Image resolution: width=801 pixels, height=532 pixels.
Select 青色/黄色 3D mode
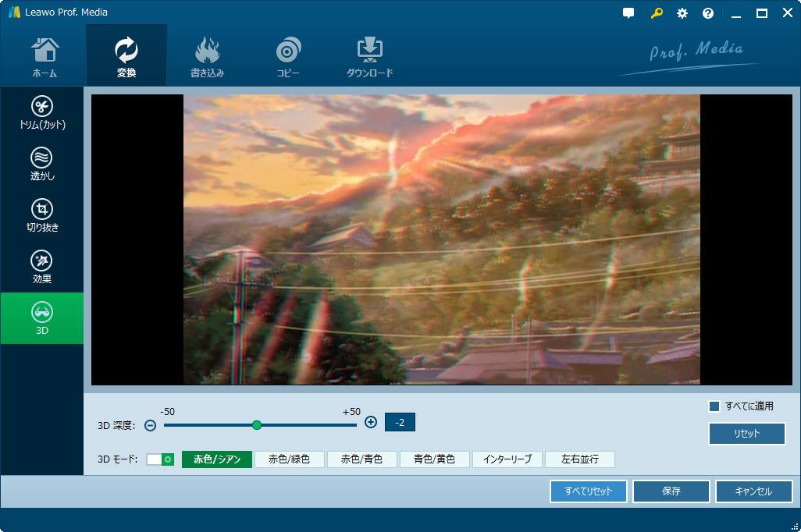pos(435,459)
